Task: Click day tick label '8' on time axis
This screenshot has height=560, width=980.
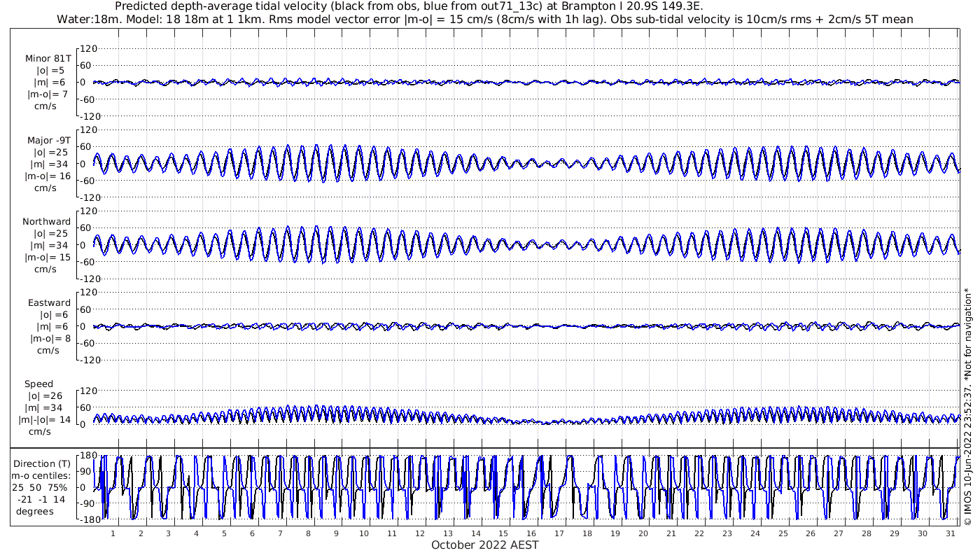Action: click(307, 533)
